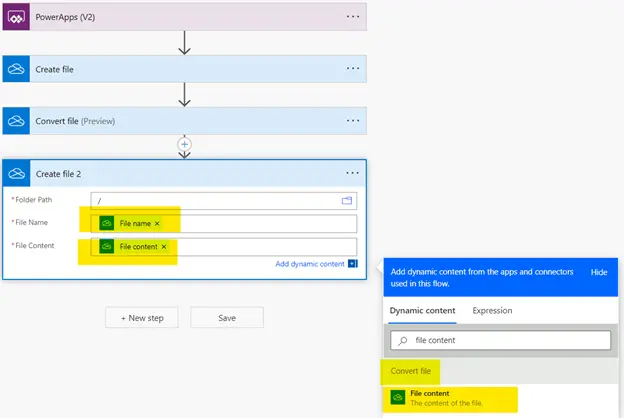Viewport: 624px width, 418px height.
Task: Open the Convert file ellipsis menu
Action: click(352, 120)
